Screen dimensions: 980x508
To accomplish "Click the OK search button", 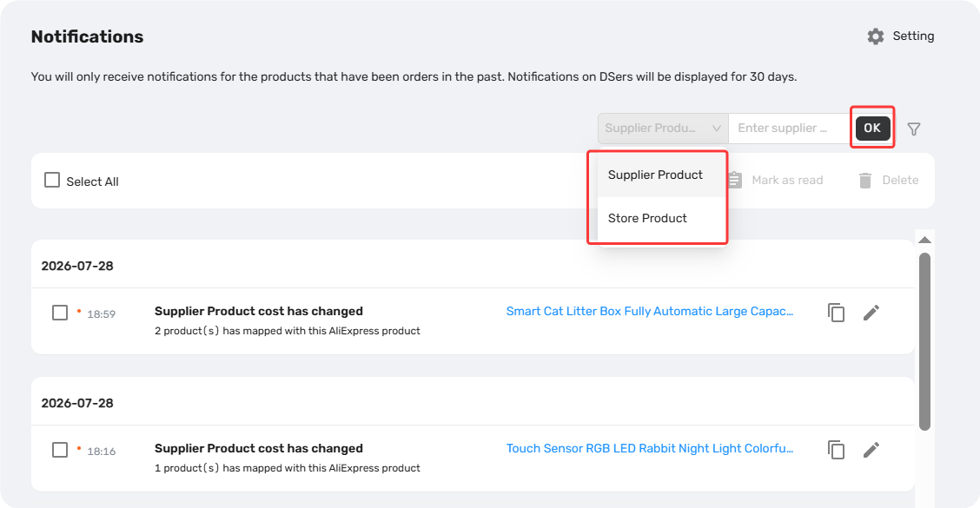I will pos(872,129).
